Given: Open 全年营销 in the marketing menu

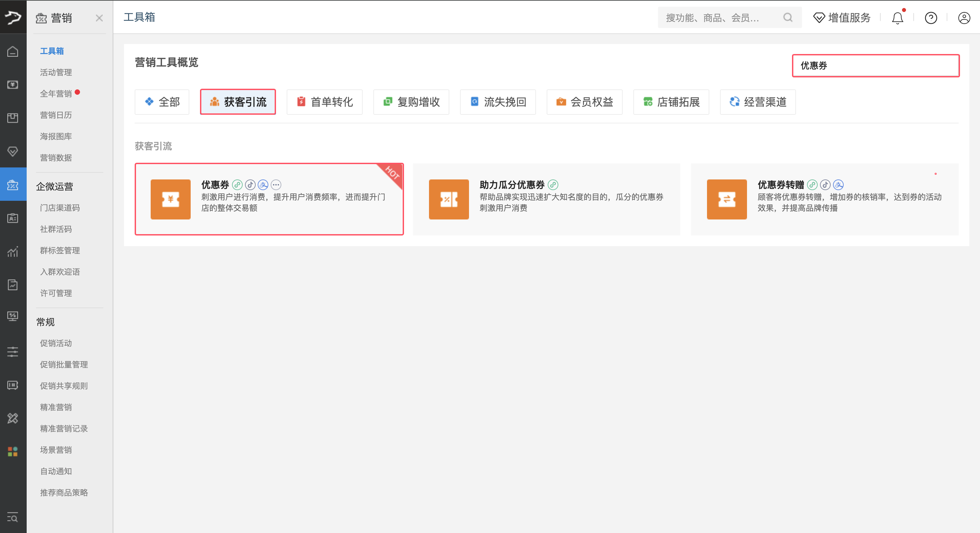Looking at the screenshot, I should click(x=56, y=94).
